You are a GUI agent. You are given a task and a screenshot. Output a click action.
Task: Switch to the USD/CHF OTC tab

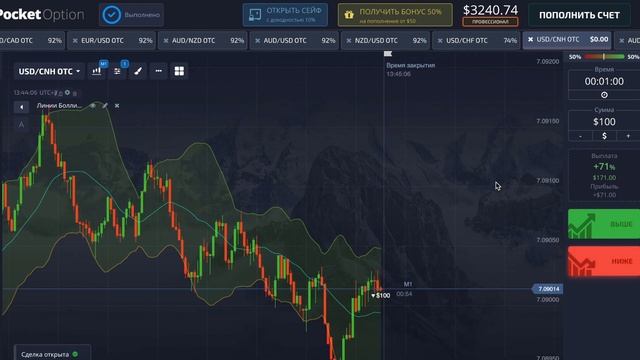476,40
